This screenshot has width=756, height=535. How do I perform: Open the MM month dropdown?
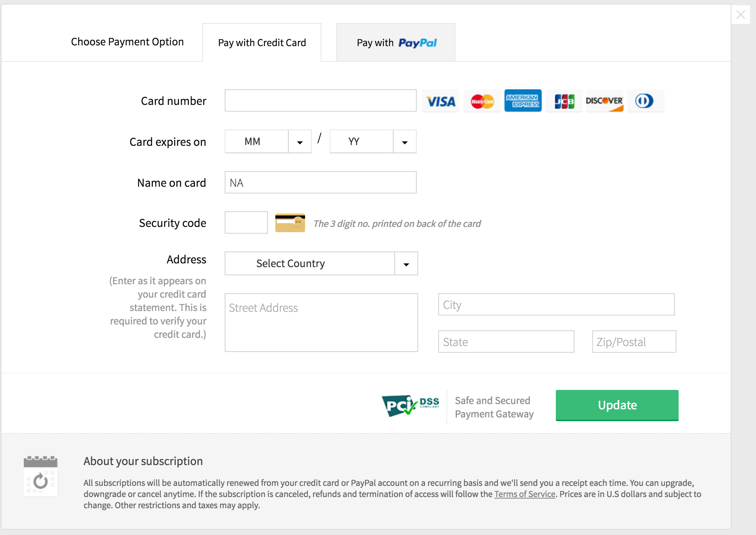(x=299, y=141)
